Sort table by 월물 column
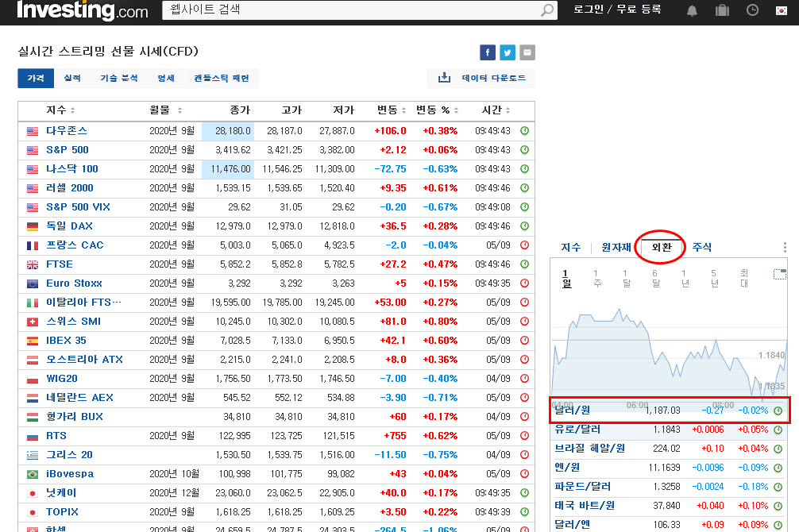 (165, 110)
